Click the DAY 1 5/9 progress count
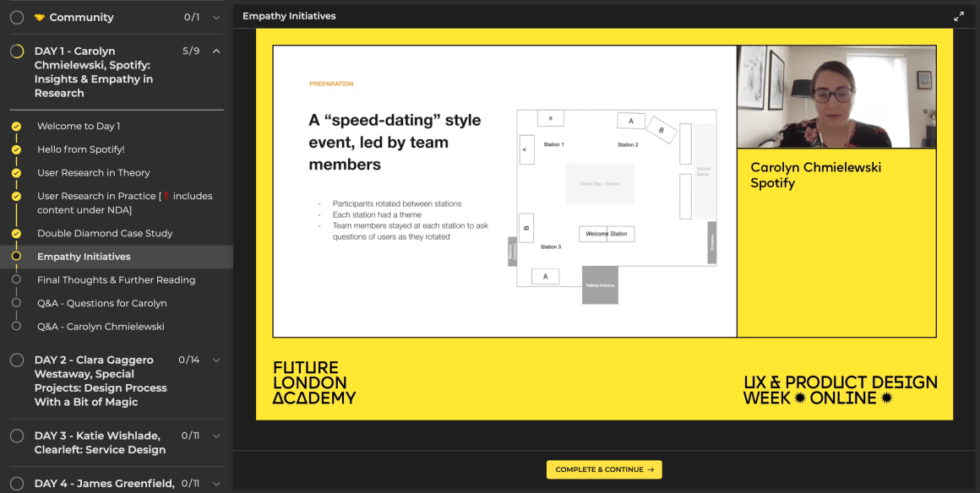980x493 pixels. (x=191, y=51)
